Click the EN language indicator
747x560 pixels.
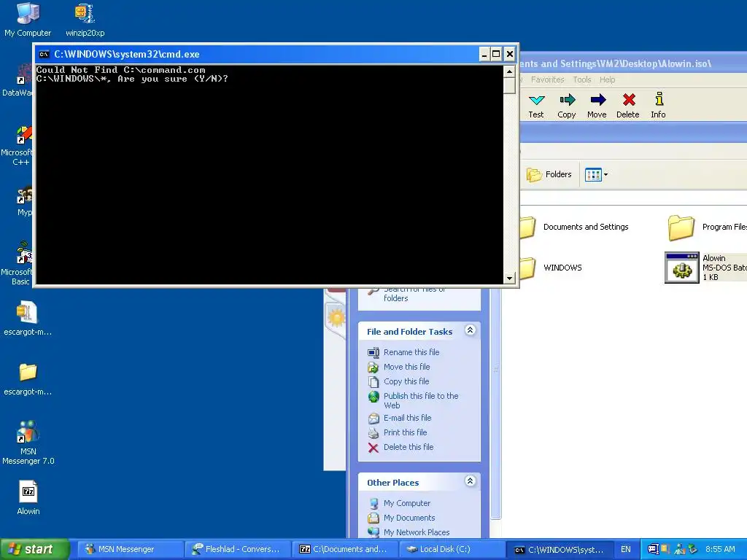point(625,549)
